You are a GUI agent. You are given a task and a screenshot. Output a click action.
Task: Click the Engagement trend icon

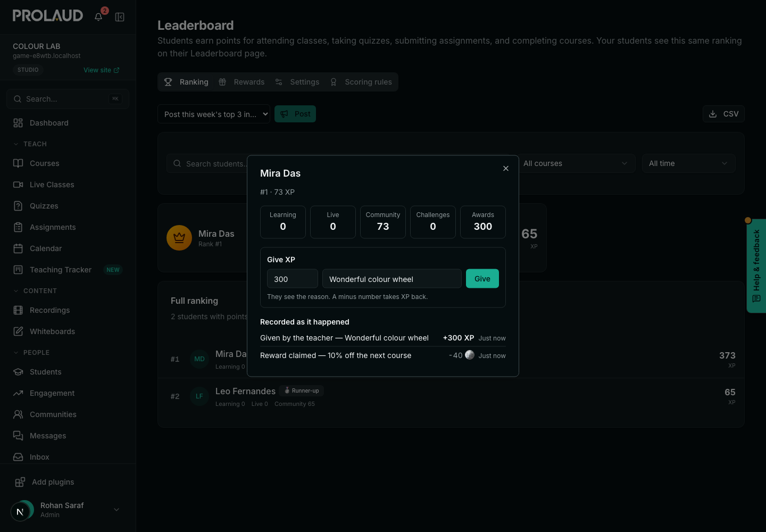pyautogui.click(x=18, y=393)
